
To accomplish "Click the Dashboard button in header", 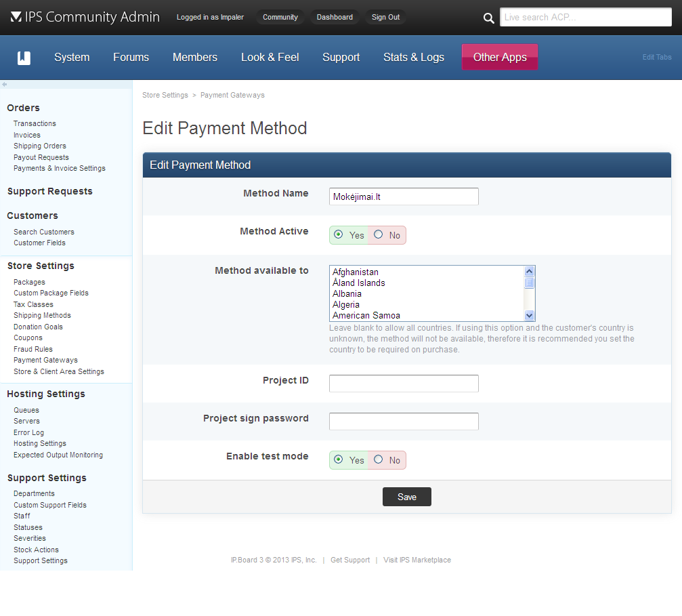I will click(335, 18).
